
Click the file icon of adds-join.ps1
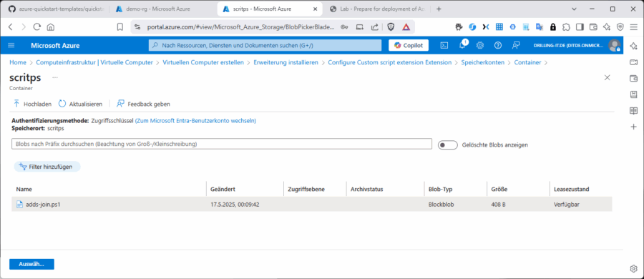pyautogui.click(x=19, y=204)
